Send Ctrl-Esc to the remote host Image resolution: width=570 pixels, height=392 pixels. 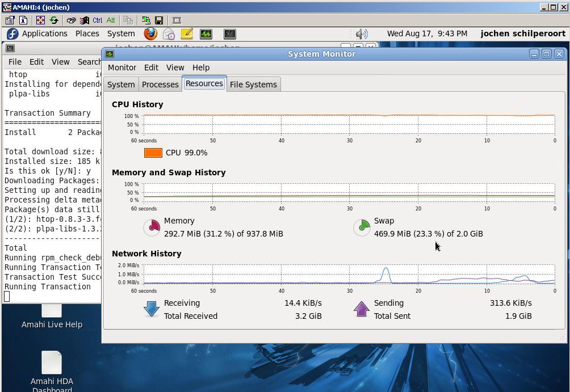pyautogui.click(x=85, y=20)
